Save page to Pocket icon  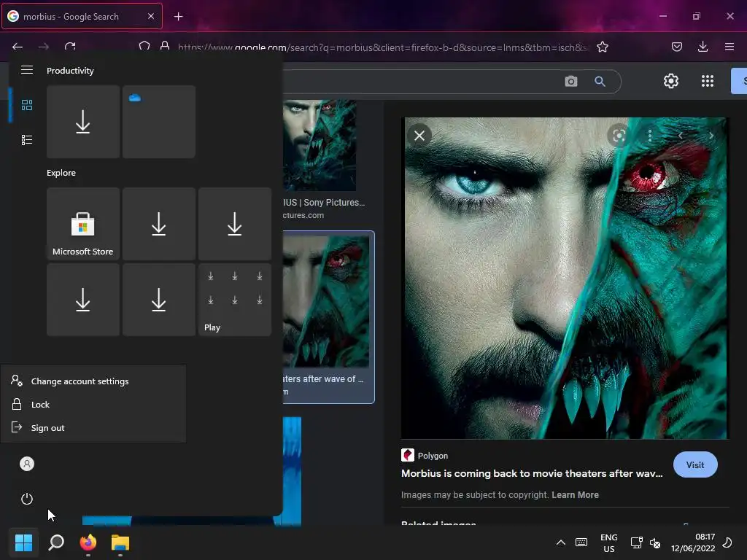[x=676, y=47]
